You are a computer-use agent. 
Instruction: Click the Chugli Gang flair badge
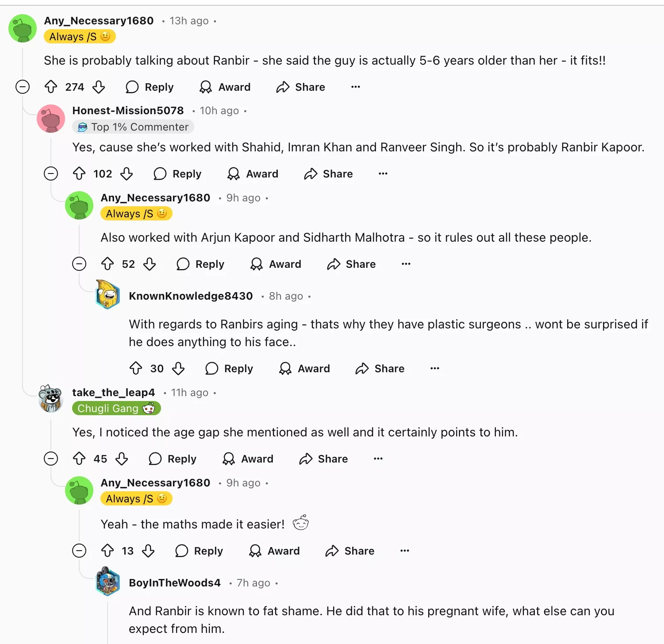click(116, 408)
